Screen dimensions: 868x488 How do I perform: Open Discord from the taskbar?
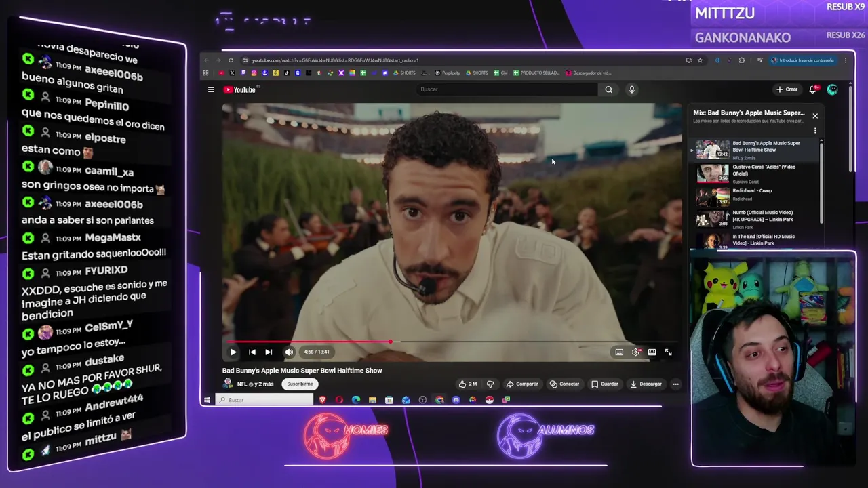coord(456,400)
